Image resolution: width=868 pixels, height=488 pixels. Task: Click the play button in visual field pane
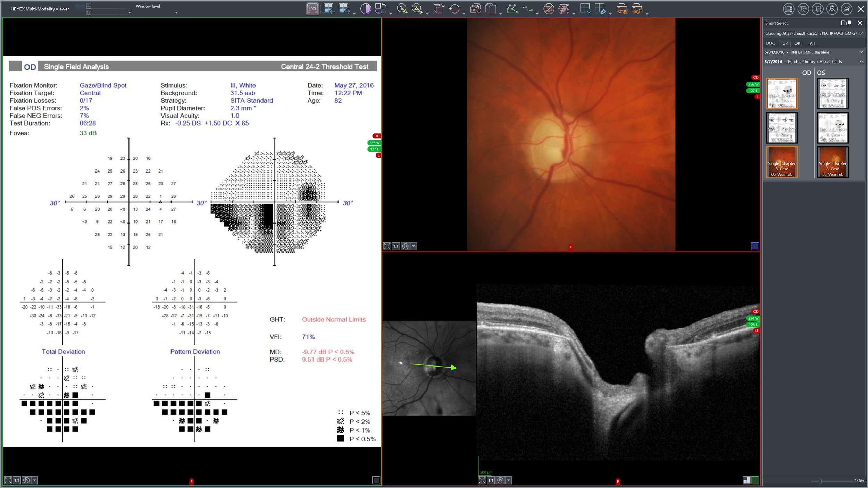(x=26, y=480)
